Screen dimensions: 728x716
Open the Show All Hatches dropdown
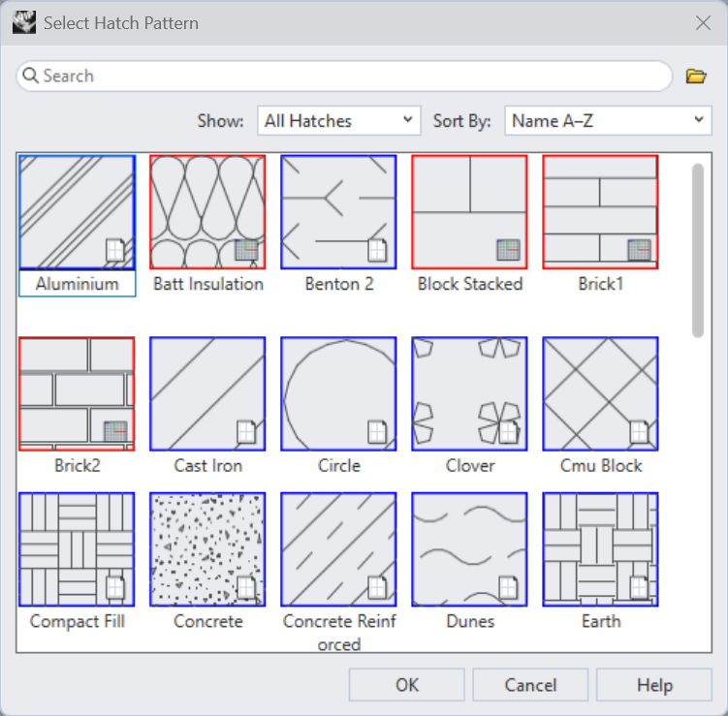339,121
